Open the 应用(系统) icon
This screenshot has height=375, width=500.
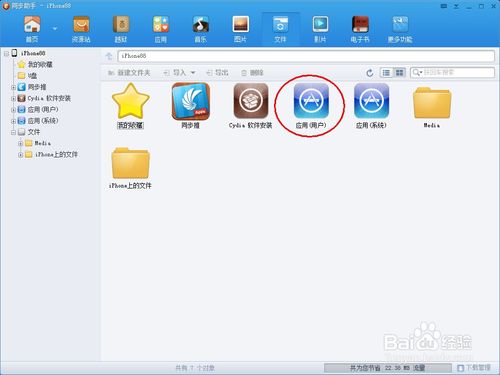(x=371, y=101)
